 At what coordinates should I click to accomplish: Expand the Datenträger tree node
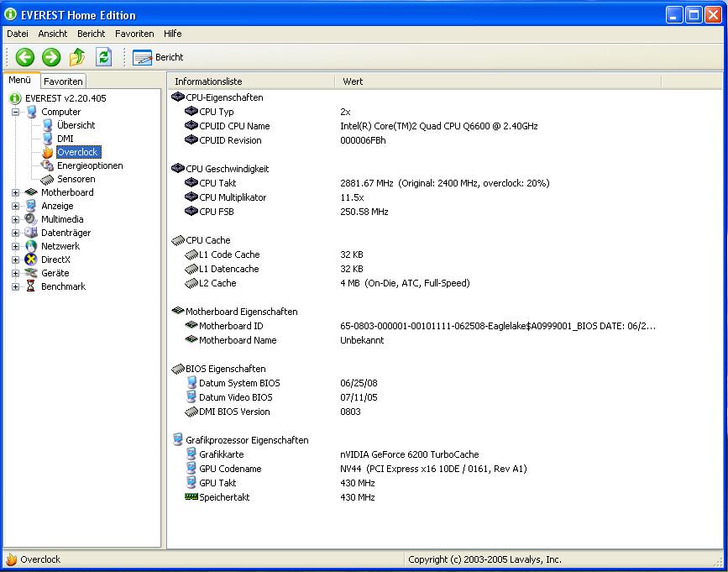pyautogui.click(x=15, y=233)
